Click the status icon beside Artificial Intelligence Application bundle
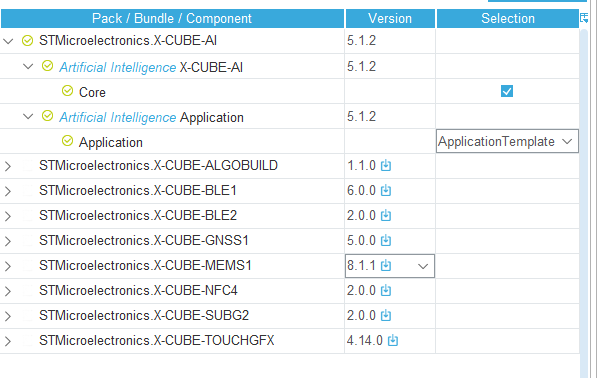This screenshot has height=378, width=610. point(47,116)
